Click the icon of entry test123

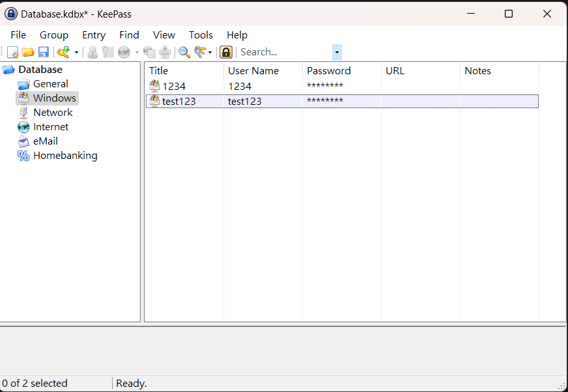tap(154, 101)
